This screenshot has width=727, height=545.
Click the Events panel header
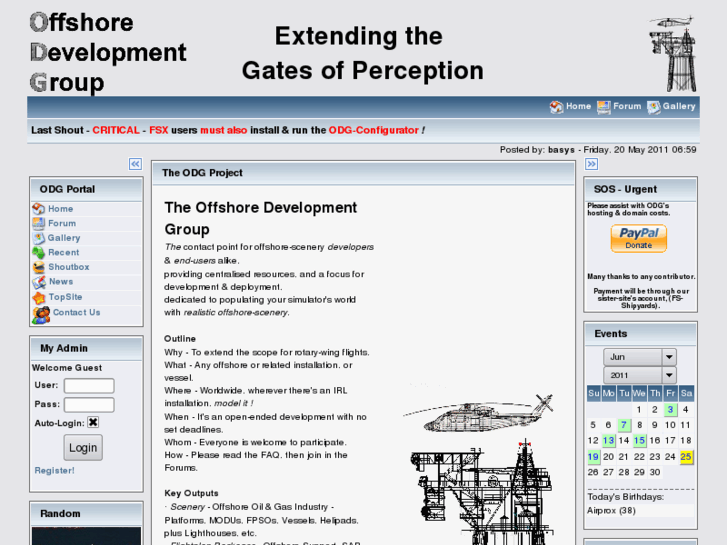(640, 334)
